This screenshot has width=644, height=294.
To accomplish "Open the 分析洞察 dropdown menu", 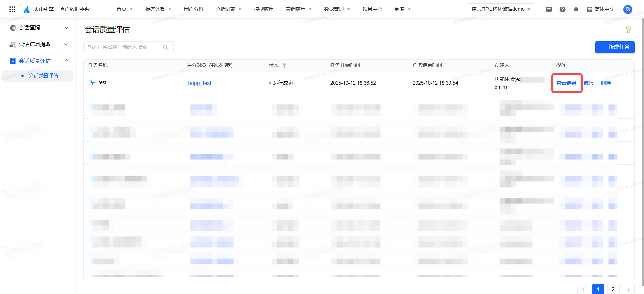I will click(228, 9).
